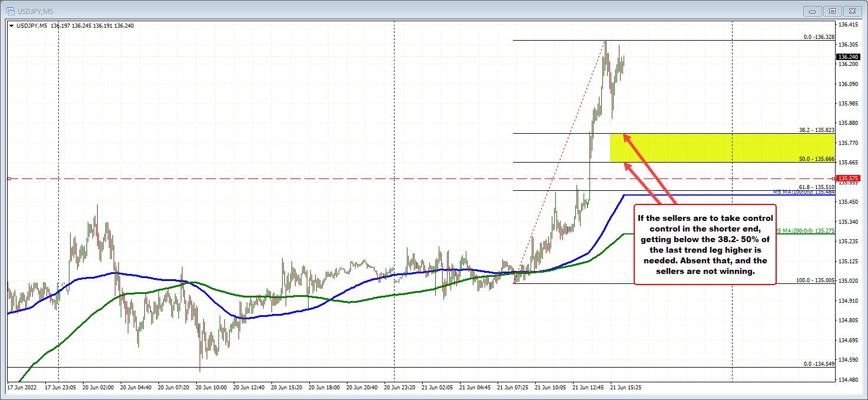
Task: Click the M5 MA:100 label reading 135.484
Action: point(804,192)
